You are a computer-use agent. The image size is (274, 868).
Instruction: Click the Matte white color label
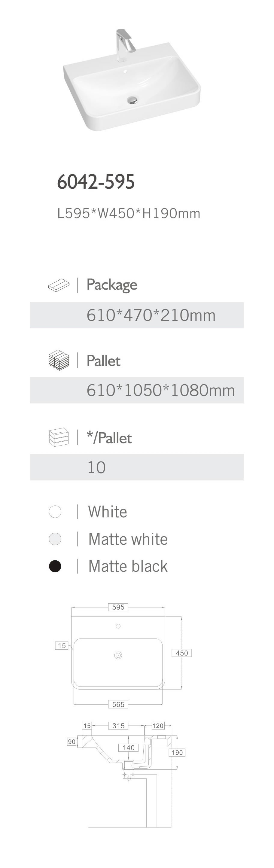point(128,539)
